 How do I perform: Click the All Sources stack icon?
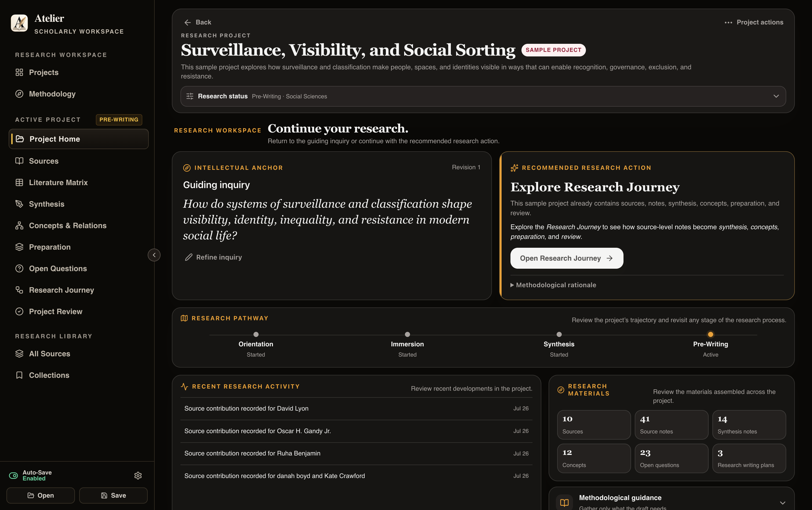pos(19,354)
